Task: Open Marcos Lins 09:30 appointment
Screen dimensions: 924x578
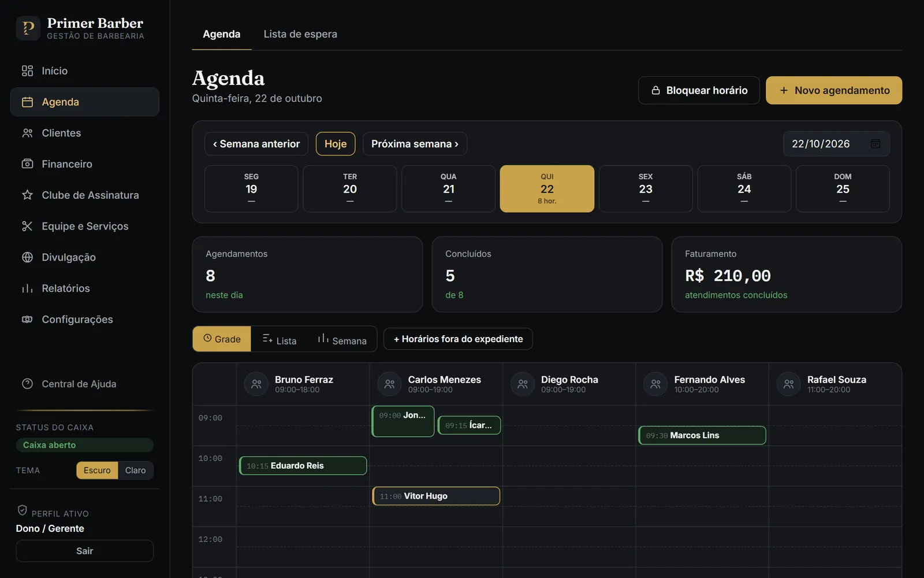Action: pos(702,435)
